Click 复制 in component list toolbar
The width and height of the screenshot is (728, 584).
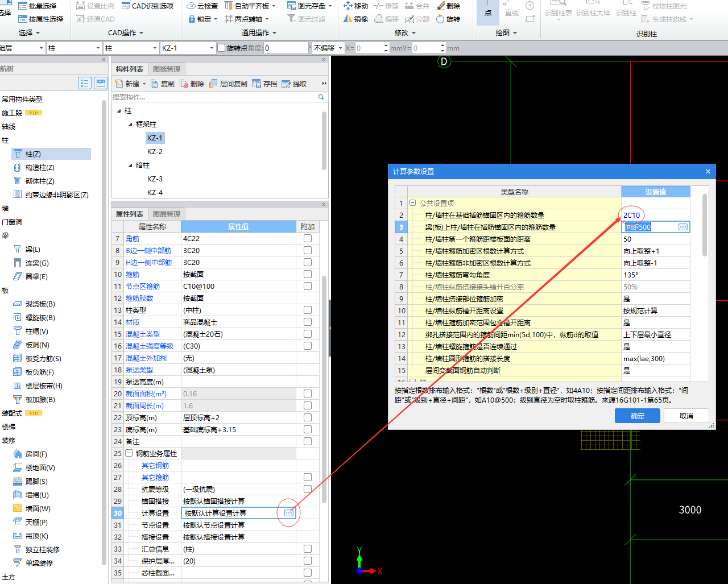pyautogui.click(x=163, y=84)
